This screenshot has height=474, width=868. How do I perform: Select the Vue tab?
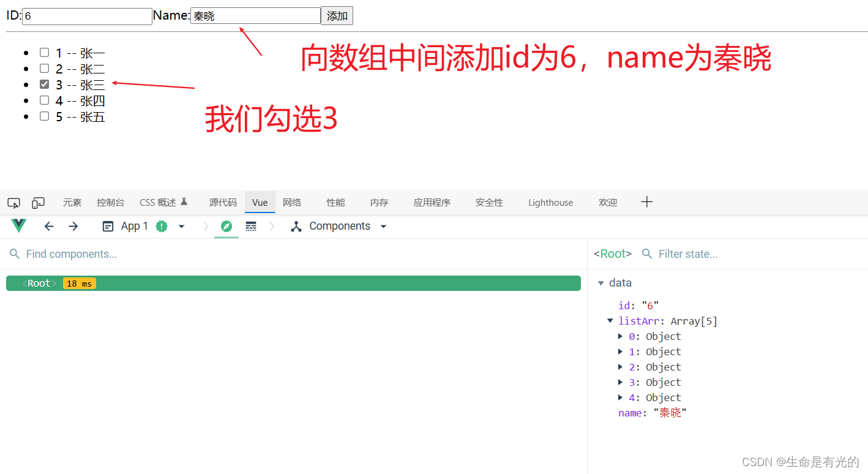[x=260, y=203]
